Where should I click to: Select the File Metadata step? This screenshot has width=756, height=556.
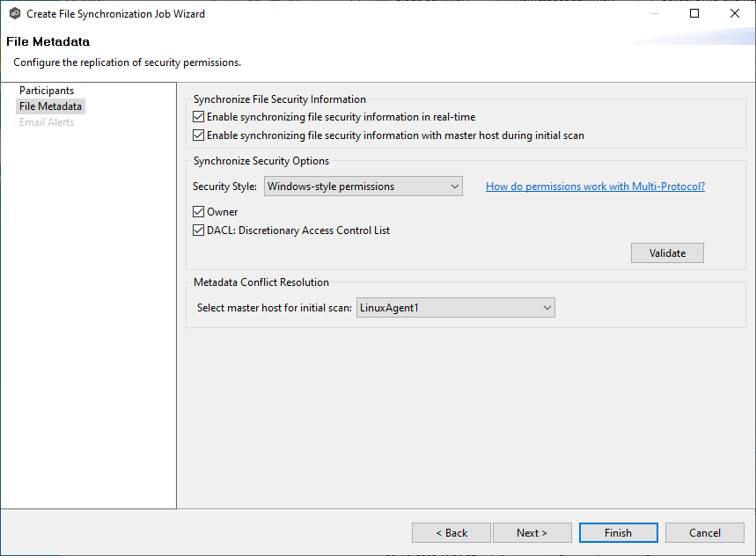(50, 106)
